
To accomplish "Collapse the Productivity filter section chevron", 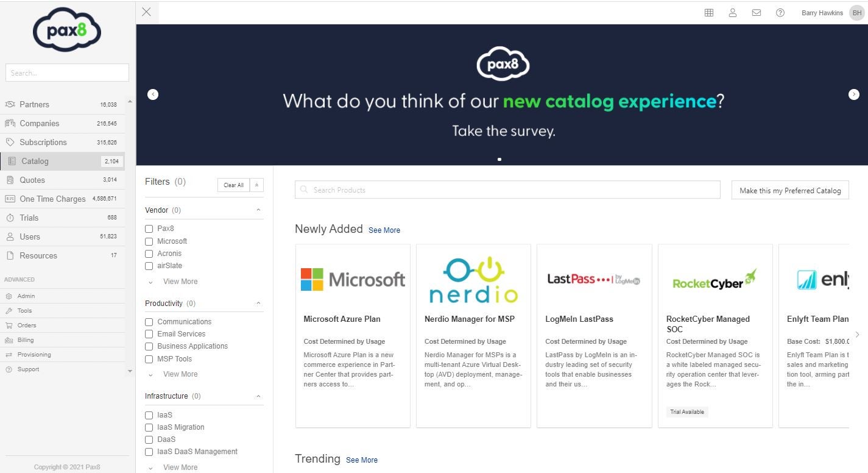I will point(258,303).
